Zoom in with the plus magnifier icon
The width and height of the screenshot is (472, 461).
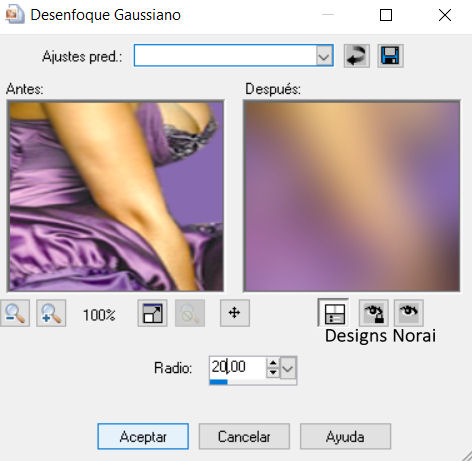51,313
